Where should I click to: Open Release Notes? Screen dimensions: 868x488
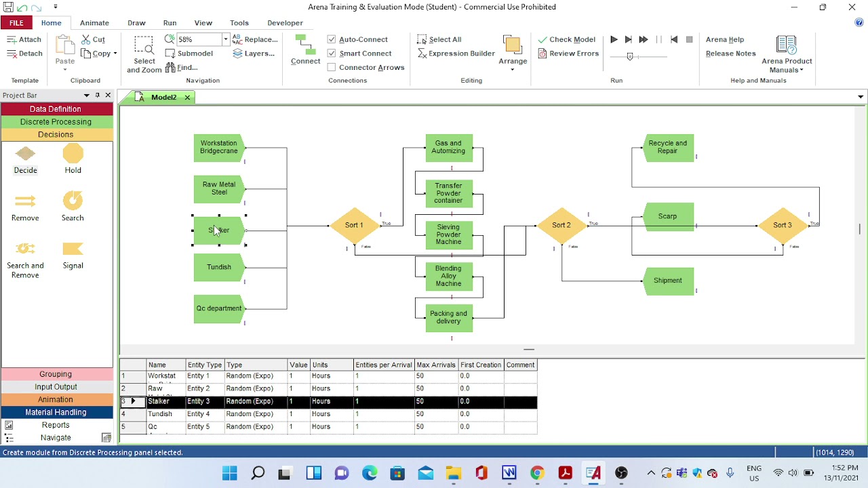[x=731, y=54]
